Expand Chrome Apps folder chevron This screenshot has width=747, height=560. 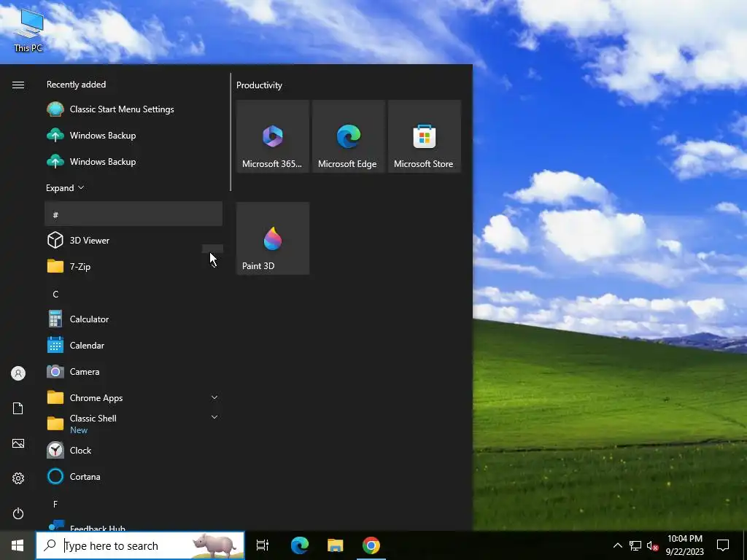[x=214, y=397]
